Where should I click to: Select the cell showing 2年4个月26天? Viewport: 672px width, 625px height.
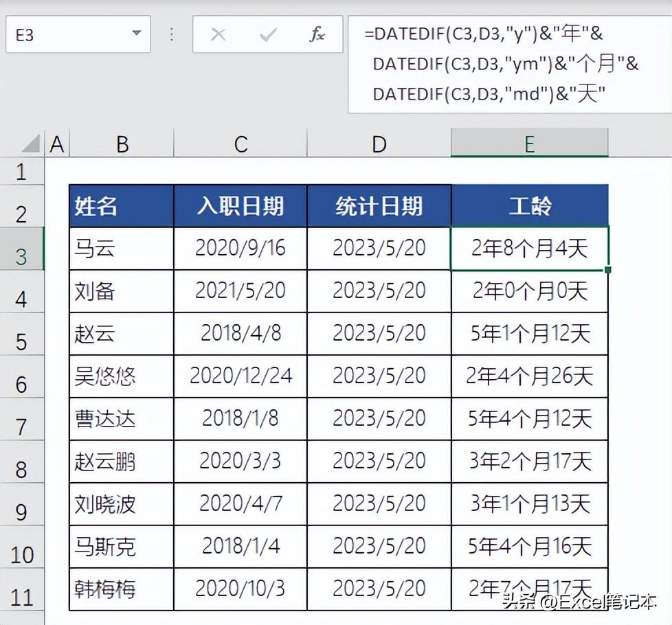(x=530, y=376)
